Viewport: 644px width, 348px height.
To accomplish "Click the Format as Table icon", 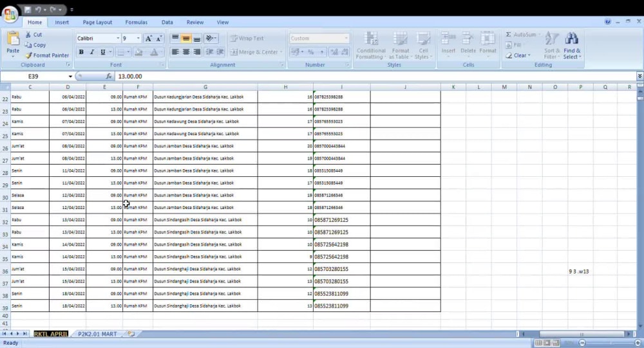I will coord(400,39).
